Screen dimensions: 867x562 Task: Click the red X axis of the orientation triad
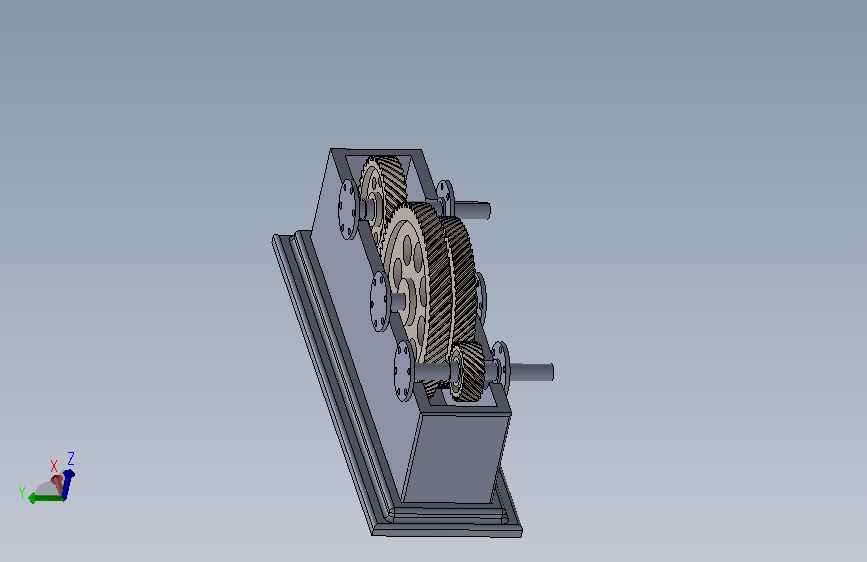pyautogui.click(x=57, y=483)
